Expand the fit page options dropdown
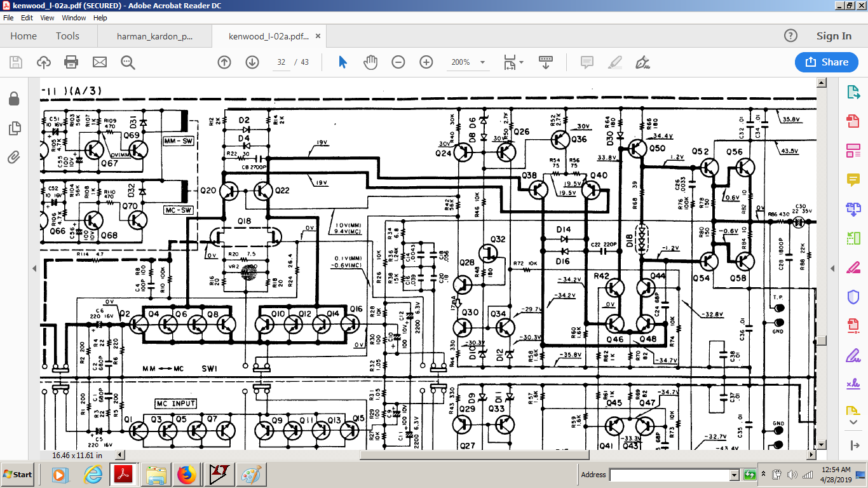 pyautogui.click(x=521, y=62)
